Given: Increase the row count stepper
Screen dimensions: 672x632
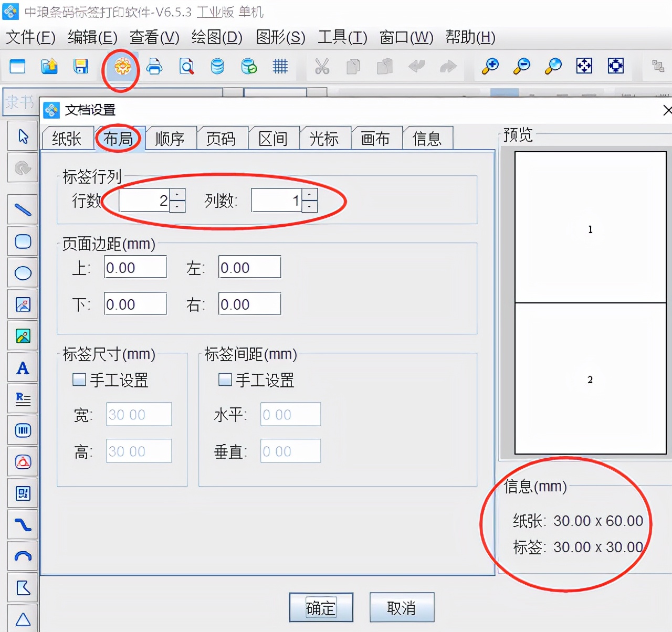Looking at the screenshot, I should 177,194.
